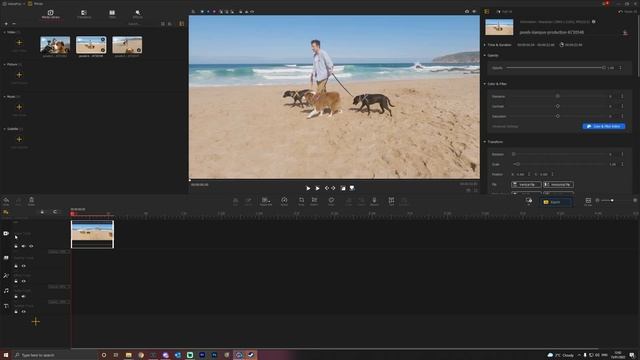This screenshot has width=640, height=360.
Task: Click the Overlay Track icon
Action: (x=6, y=258)
